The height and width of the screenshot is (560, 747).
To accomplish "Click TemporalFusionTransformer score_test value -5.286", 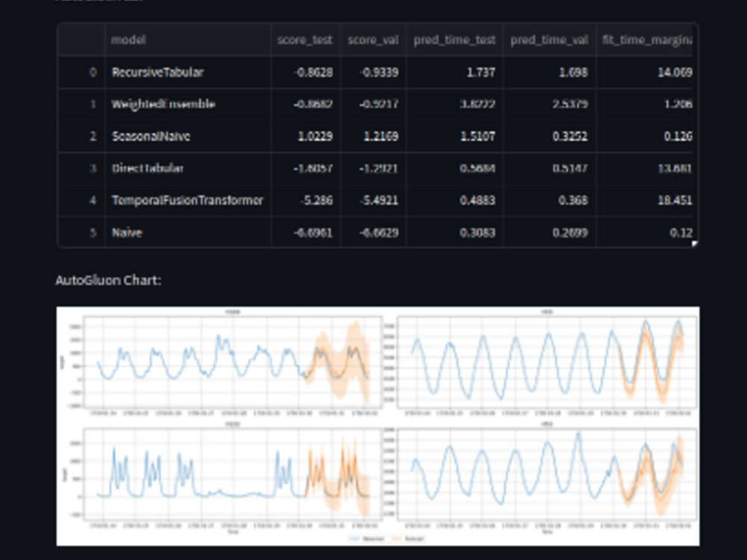I will [x=306, y=200].
